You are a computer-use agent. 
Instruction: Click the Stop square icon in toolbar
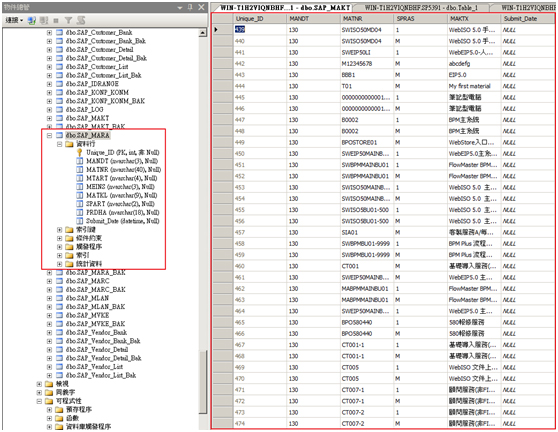(x=56, y=20)
